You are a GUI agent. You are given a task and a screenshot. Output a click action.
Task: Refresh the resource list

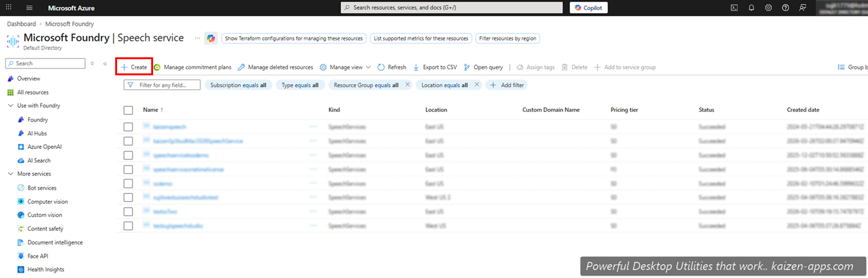392,67
